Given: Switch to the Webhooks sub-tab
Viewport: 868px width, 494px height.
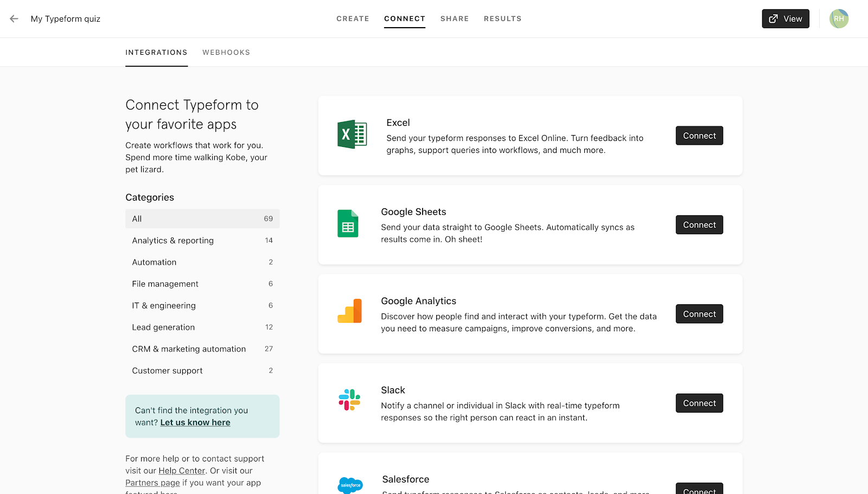Looking at the screenshot, I should click(x=226, y=53).
